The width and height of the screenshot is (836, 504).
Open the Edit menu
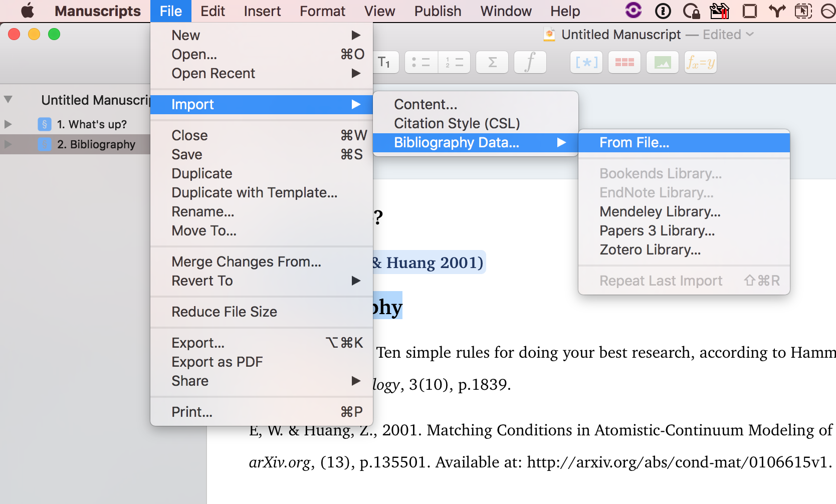pos(213,11)
